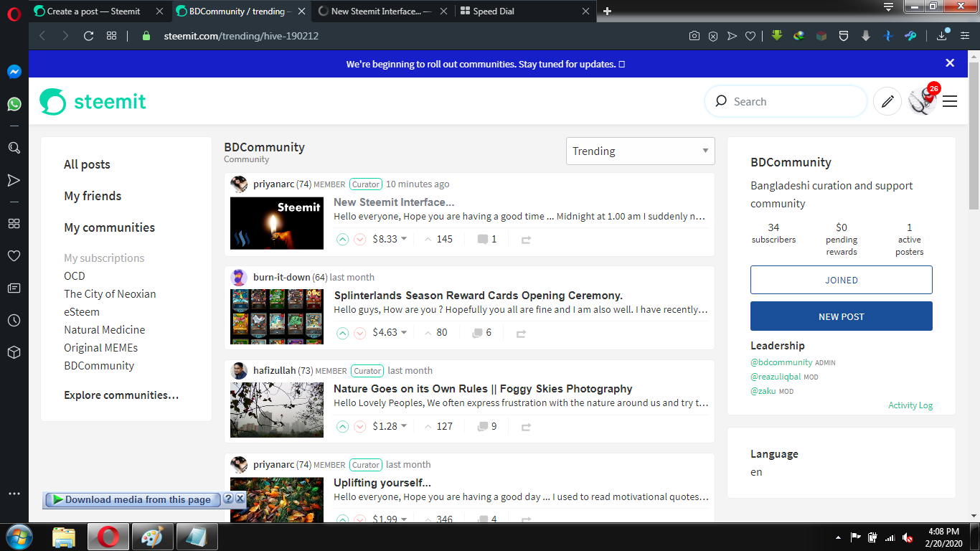Open the Activity Log link
Screen dimensions: 980x551
click(910, 405)
